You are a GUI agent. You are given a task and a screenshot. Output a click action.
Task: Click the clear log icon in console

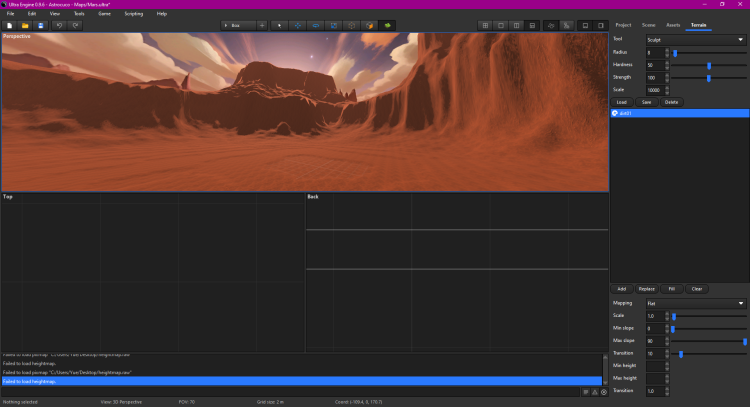click(604, 392)
